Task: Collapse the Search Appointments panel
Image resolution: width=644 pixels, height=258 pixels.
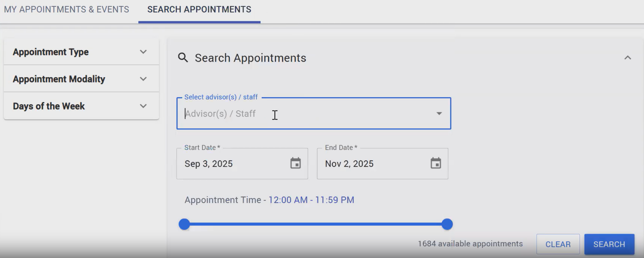Action: tap(628, 58)
